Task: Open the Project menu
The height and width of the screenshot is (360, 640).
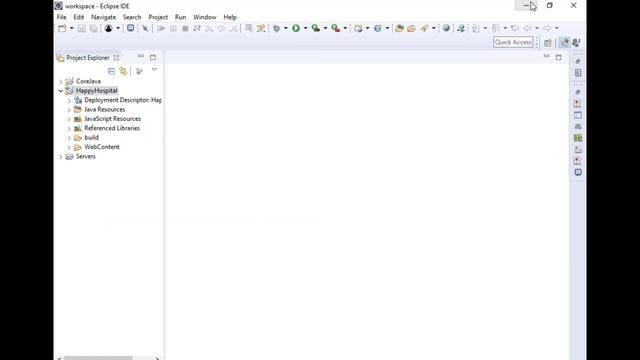Action: click(x=158, y=17)
